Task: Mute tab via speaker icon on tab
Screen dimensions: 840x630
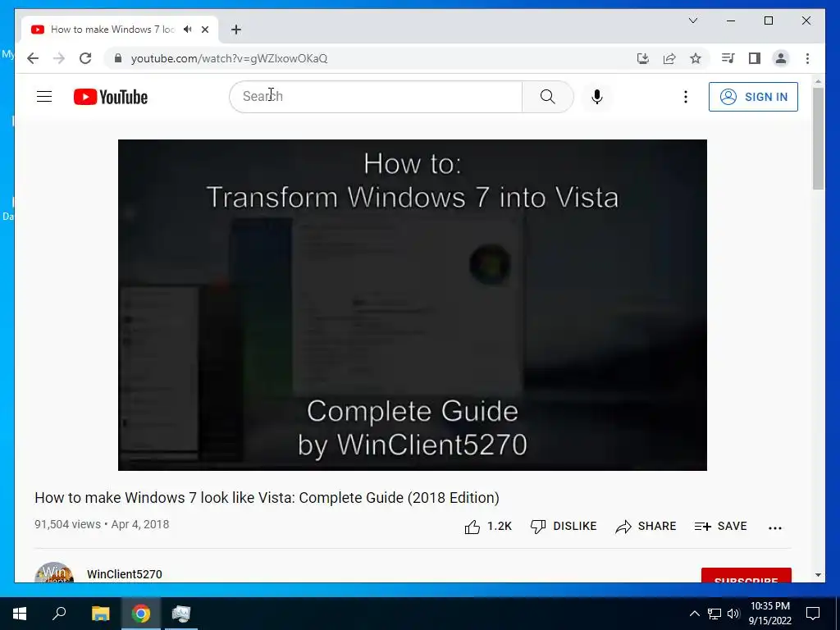Action: (187, 30)
